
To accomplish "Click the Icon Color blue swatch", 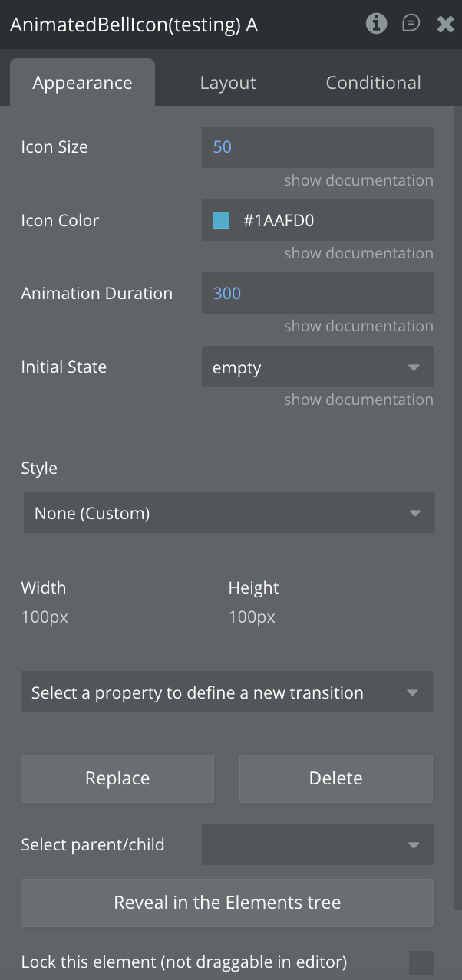I will click(x=221, y=221).
